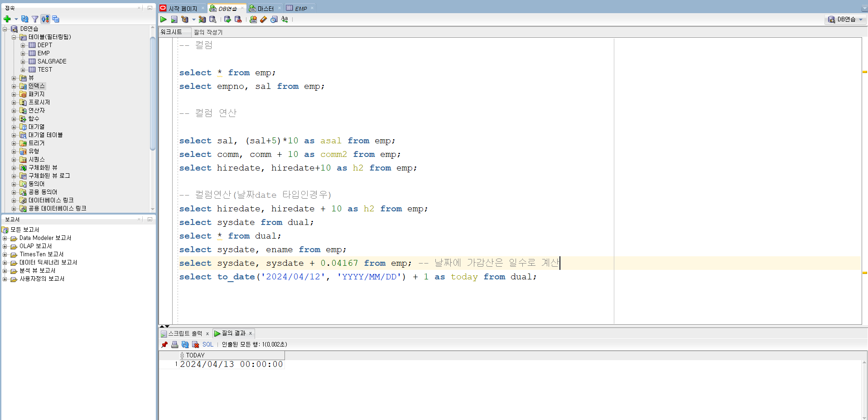Click the To Upper/Lower/InitCap icon
The height and width of the screenshot is (420, 868).
click(285, 20)
